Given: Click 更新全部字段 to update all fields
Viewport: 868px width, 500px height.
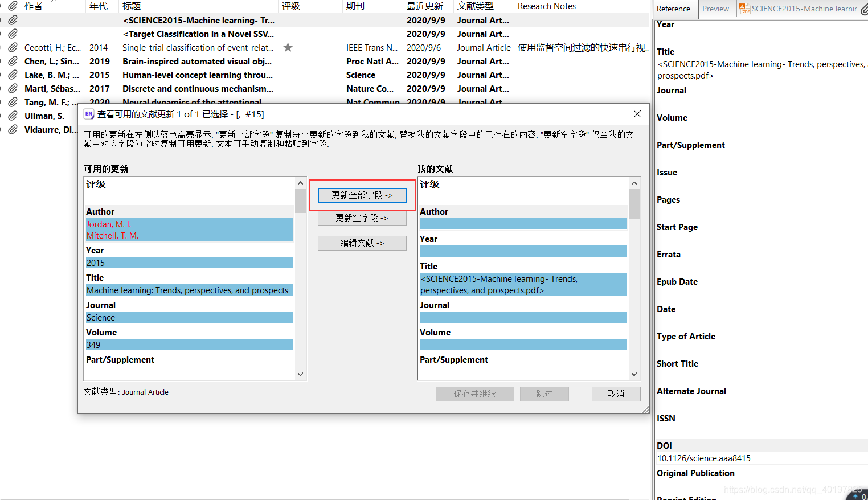Looking at the screenshot, I should pos(362,195).
